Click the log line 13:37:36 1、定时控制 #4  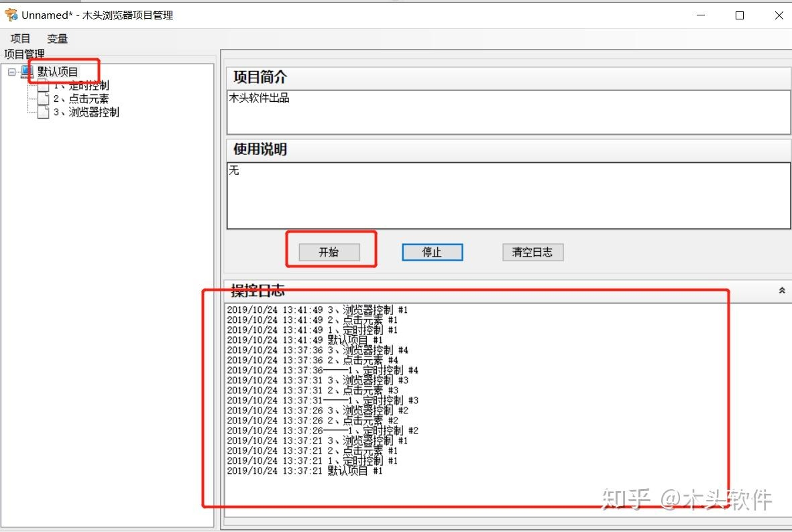point(323,370)
